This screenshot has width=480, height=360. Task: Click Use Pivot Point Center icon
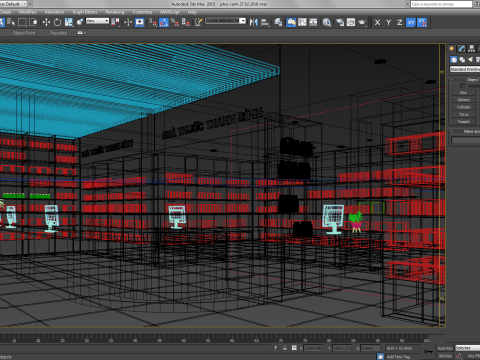tap(115, 22)
